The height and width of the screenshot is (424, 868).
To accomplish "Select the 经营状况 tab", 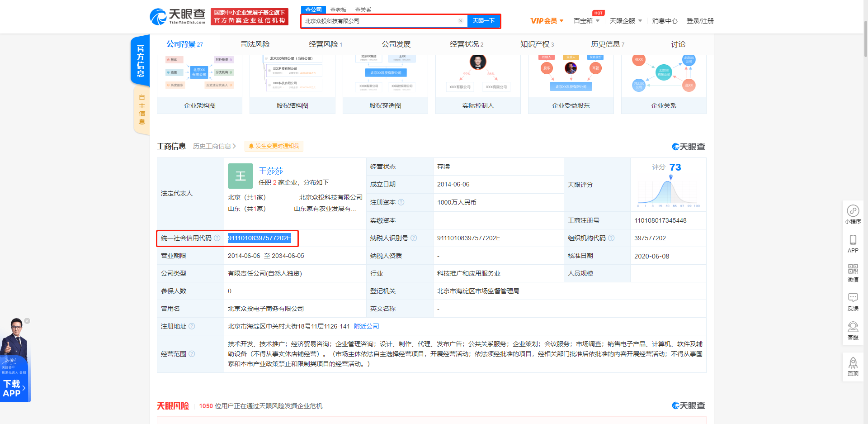I will (x=467, y=44).
